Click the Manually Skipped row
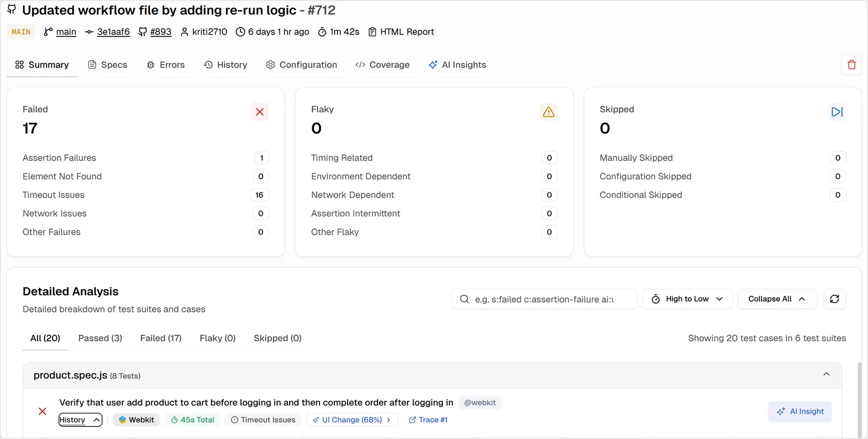The image size is (868, 439). (x=723, y=158)
